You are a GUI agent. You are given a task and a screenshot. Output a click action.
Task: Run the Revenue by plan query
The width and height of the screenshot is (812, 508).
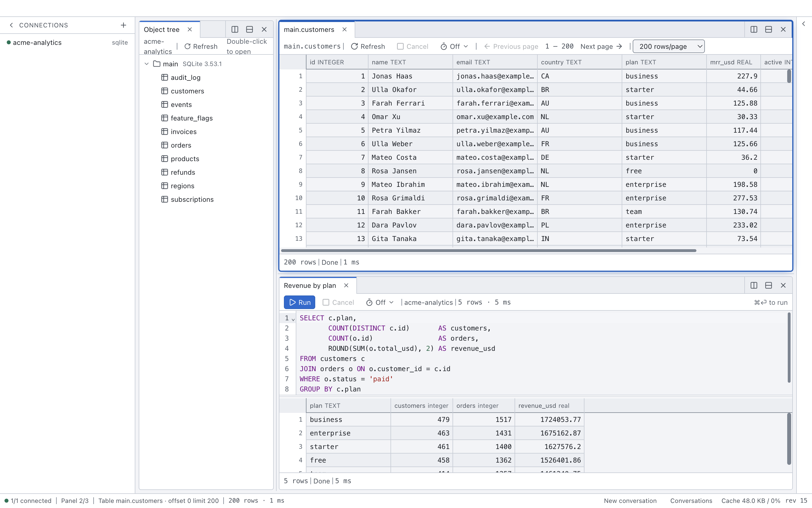[x=300, y=302]
